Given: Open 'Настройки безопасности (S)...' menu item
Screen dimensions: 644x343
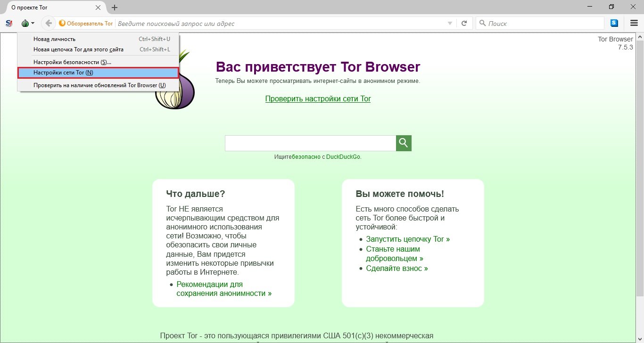Looking at the screenshot, I should click(98, 62).
